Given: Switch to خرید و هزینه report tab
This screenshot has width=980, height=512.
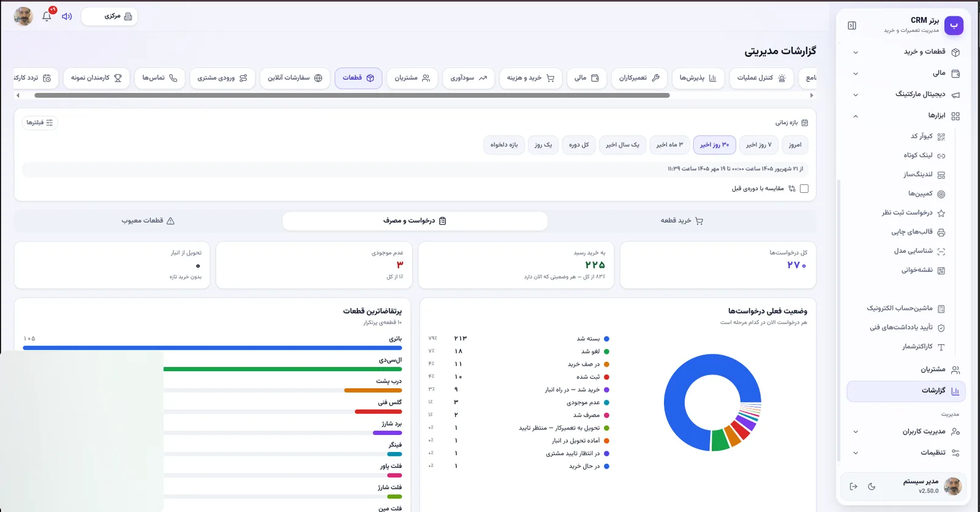Looking at the screenshot, I should point(530,78).
